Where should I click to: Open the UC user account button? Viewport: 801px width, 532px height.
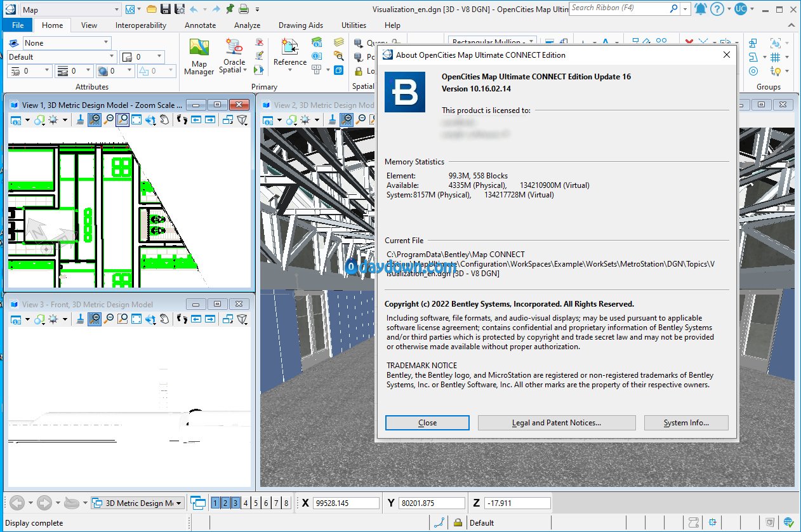click(741, 9)
